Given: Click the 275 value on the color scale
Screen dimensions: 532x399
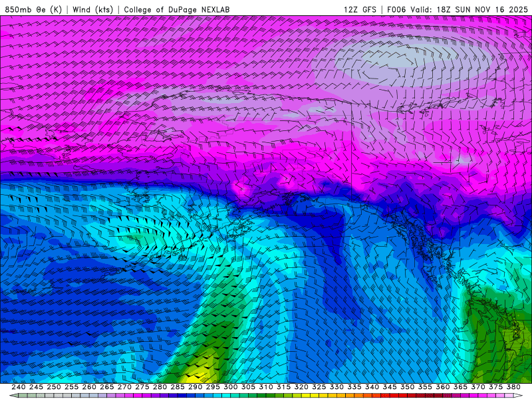Looking at the screenshot, I should (142, 387).
